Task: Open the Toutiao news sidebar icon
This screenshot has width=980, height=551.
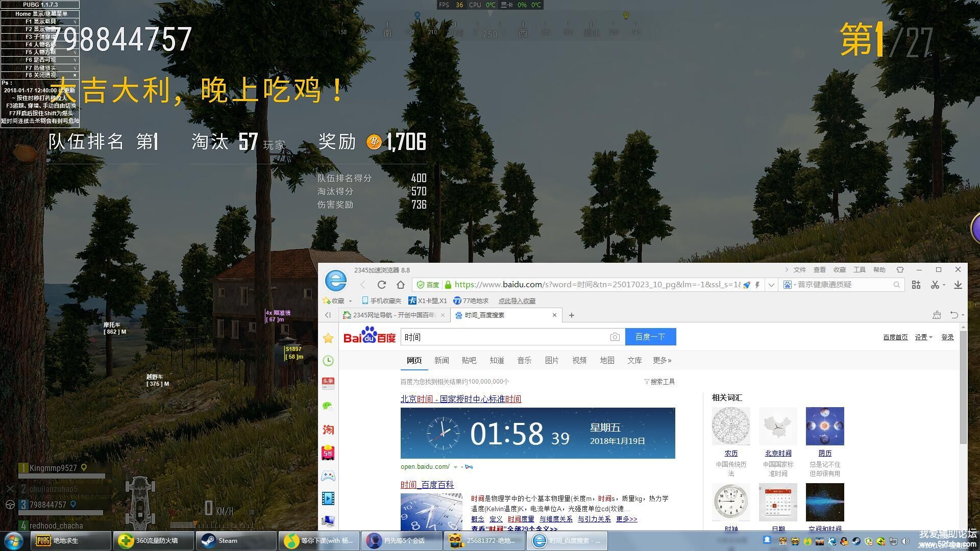Action: 328,383
